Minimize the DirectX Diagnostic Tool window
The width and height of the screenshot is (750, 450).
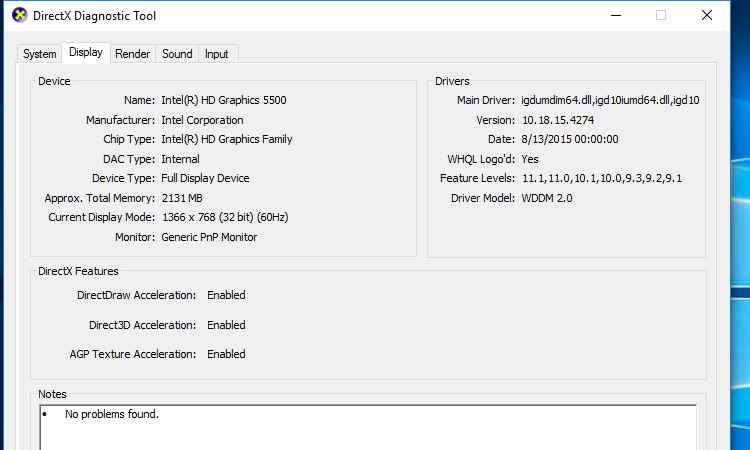[616, 15]
